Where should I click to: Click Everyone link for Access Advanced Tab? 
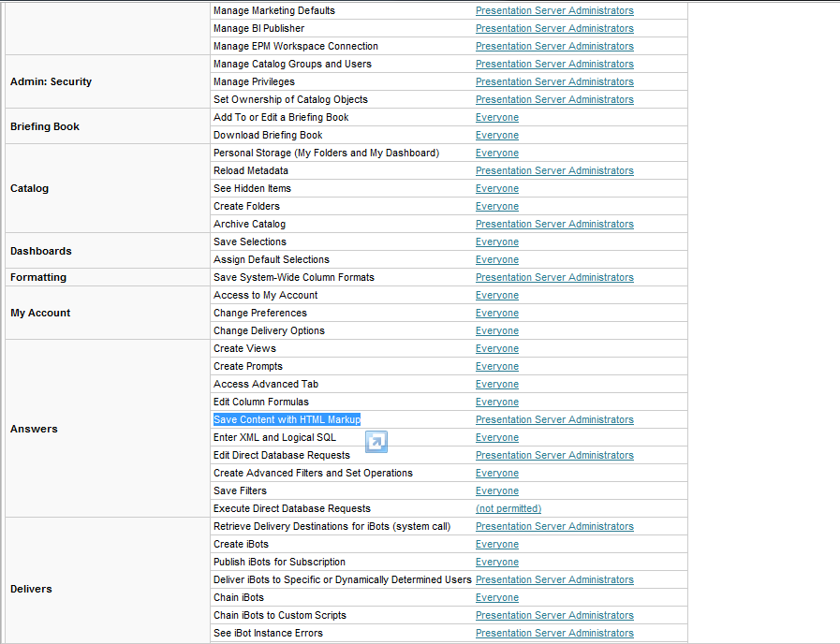tap(496, 384)
